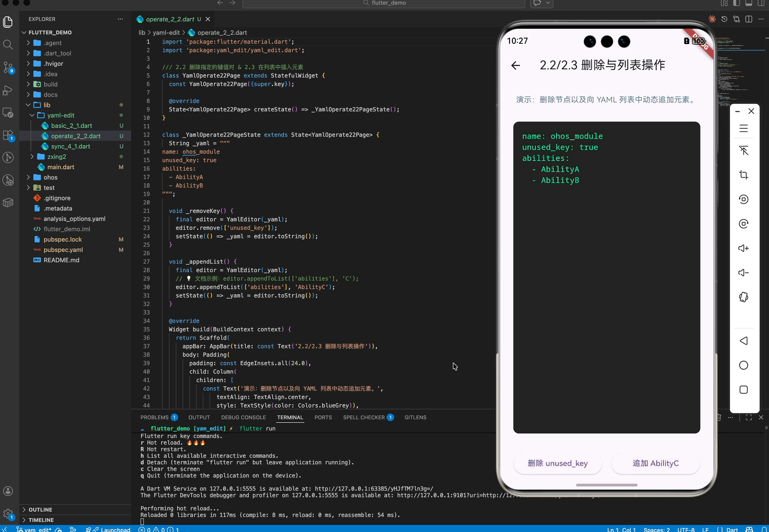
Task: Switch to the OUTPUT panel tab
Action: (x=199, y=417)
